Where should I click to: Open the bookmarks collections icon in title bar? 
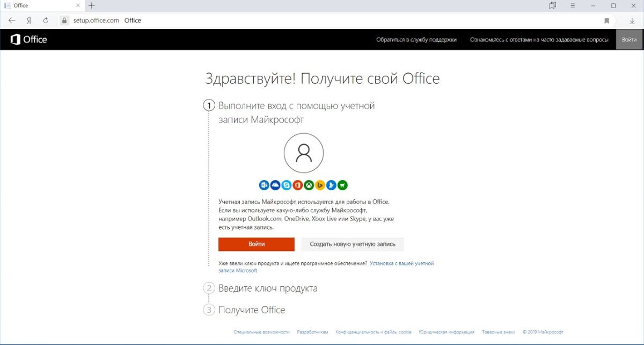552,5
